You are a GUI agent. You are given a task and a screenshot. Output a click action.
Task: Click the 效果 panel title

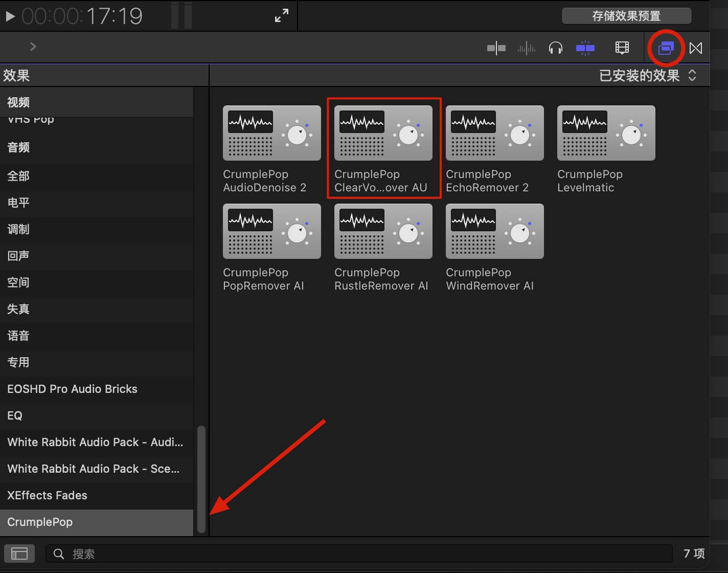point(16,76)
